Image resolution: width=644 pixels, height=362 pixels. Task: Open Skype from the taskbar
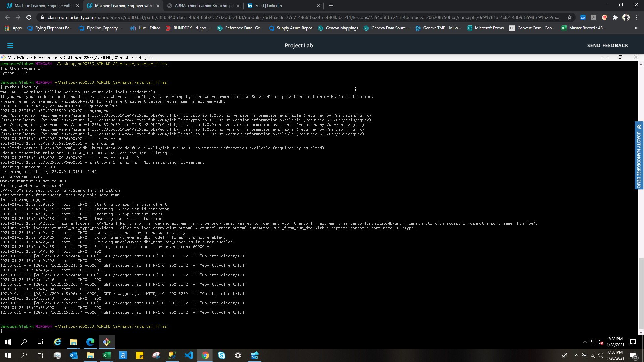click(222, 355)
